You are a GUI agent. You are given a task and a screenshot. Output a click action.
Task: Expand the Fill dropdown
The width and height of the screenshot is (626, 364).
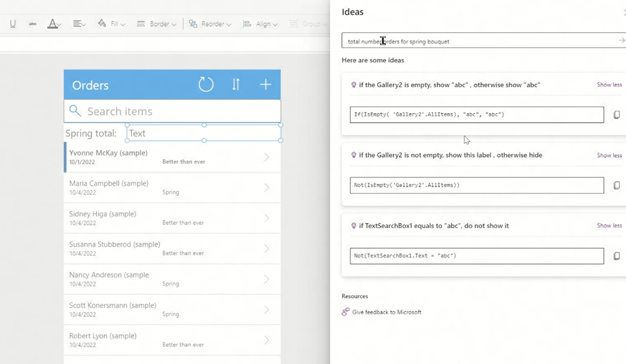(111, 24)
